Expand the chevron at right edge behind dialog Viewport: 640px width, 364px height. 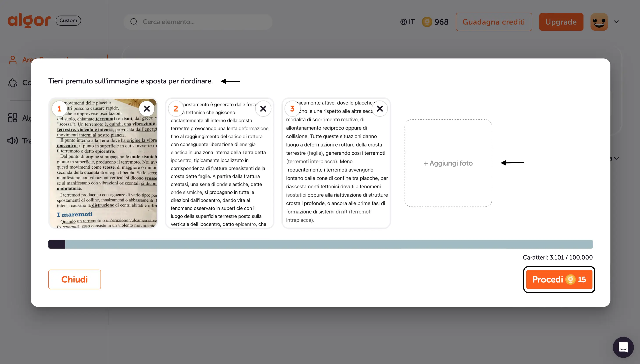click(x=617, y=158)
